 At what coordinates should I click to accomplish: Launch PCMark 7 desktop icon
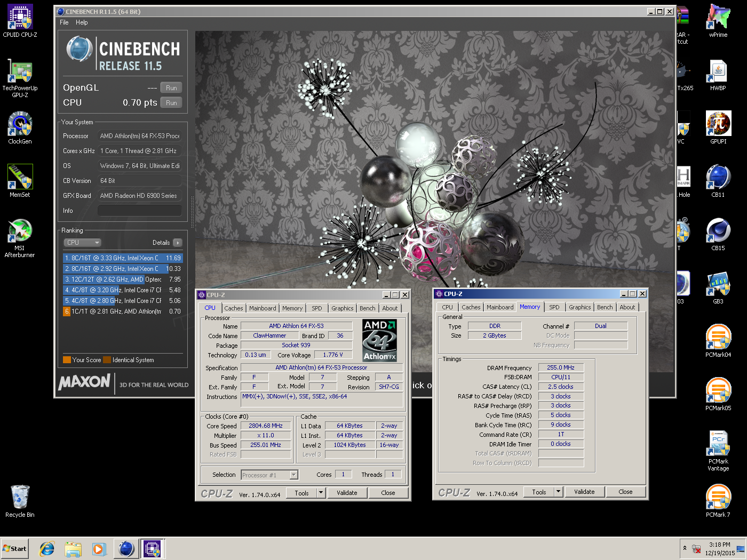pos(718,501)
